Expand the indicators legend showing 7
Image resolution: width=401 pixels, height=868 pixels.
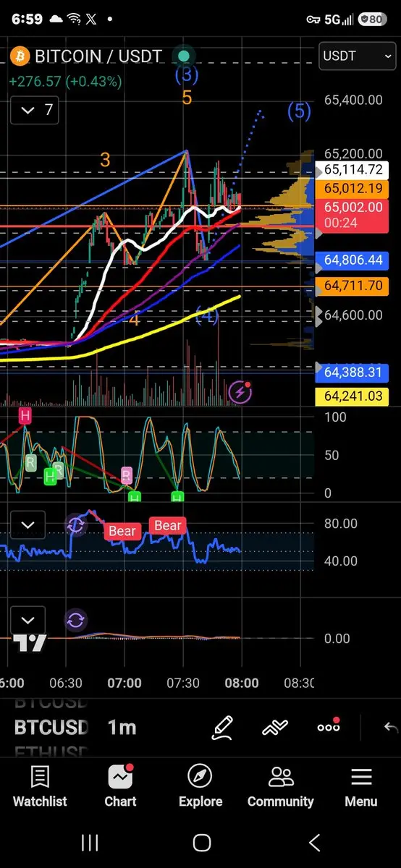35,110
